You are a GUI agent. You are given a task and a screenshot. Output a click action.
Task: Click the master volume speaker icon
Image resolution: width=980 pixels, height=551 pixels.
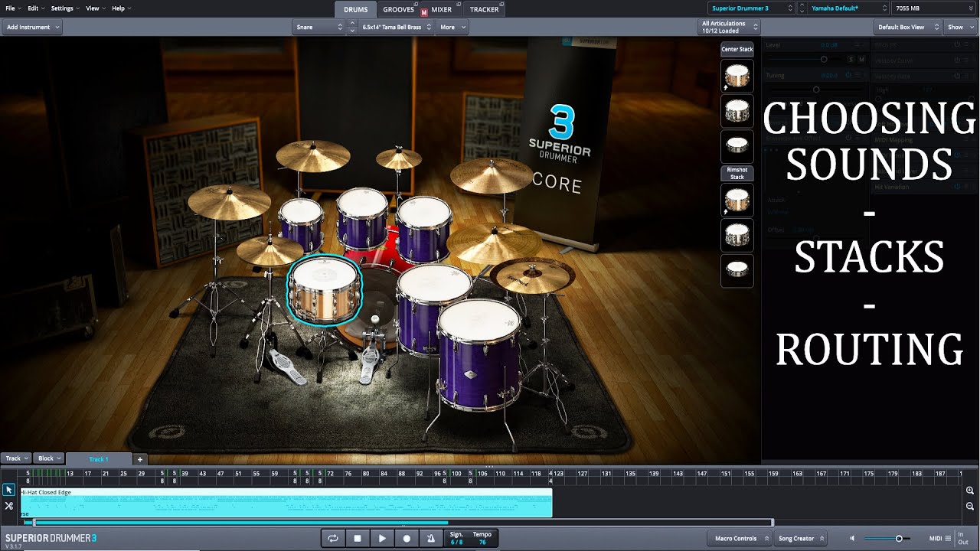(853, 539)
